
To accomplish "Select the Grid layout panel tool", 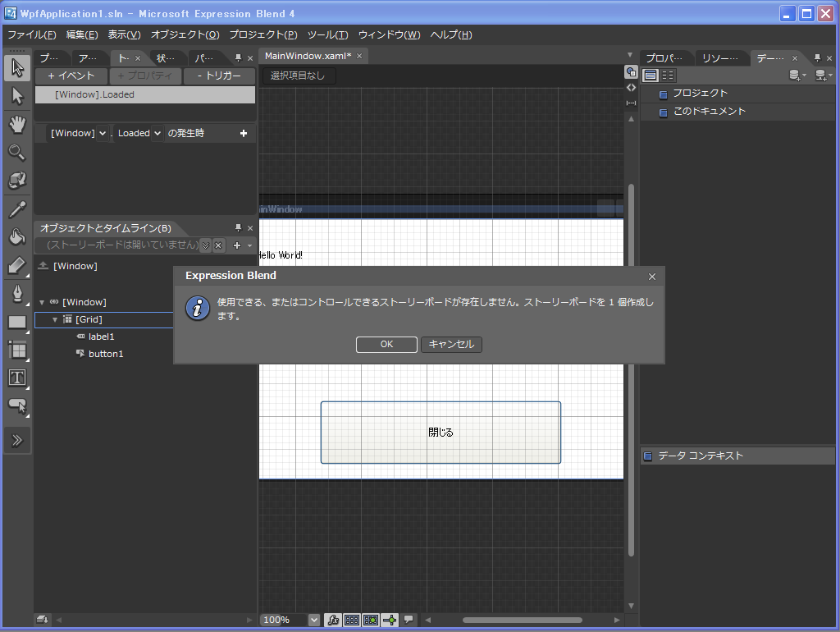I will coord(17,350).
